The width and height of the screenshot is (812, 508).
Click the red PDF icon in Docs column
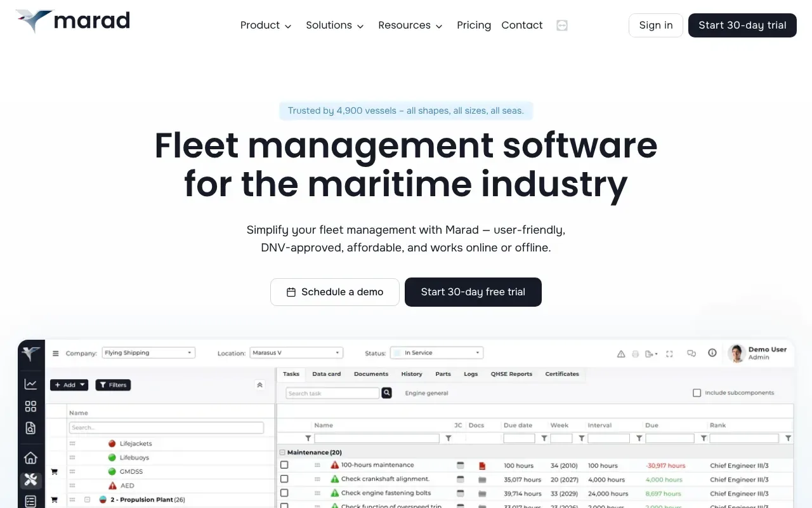482,465
